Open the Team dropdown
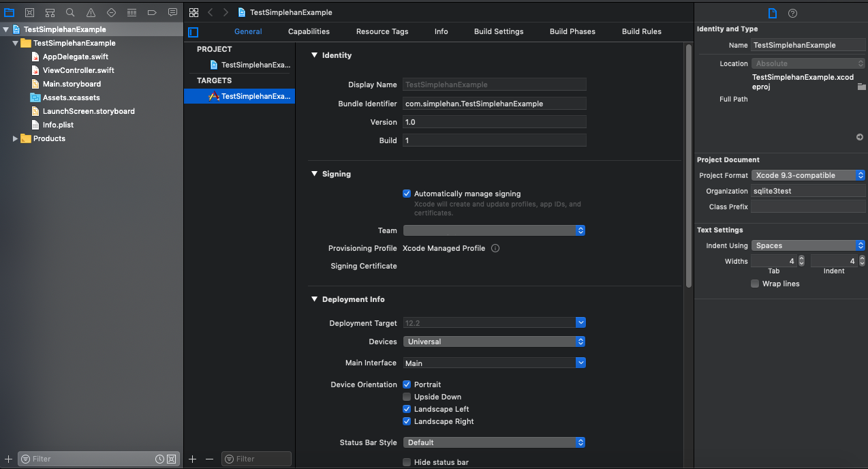This screenshot has height=469, width=868. pyautogui.click(x=494, y=230)
